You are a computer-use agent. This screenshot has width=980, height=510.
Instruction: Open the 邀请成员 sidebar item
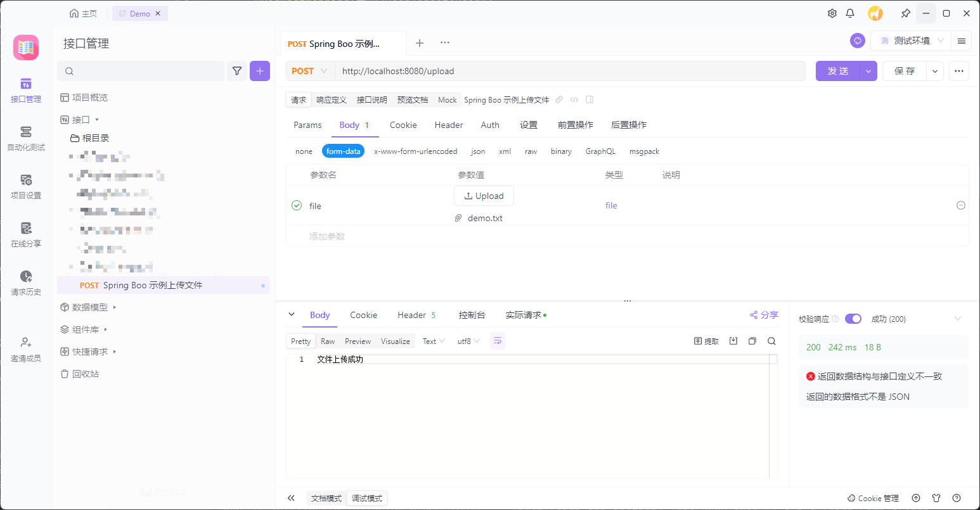pyautogui.click(x=26, y=349)
